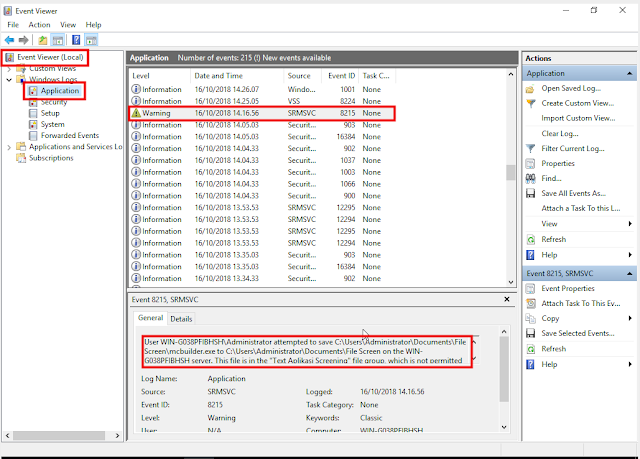
Task: Switch to the Details tab
Action: coord(181,319)
